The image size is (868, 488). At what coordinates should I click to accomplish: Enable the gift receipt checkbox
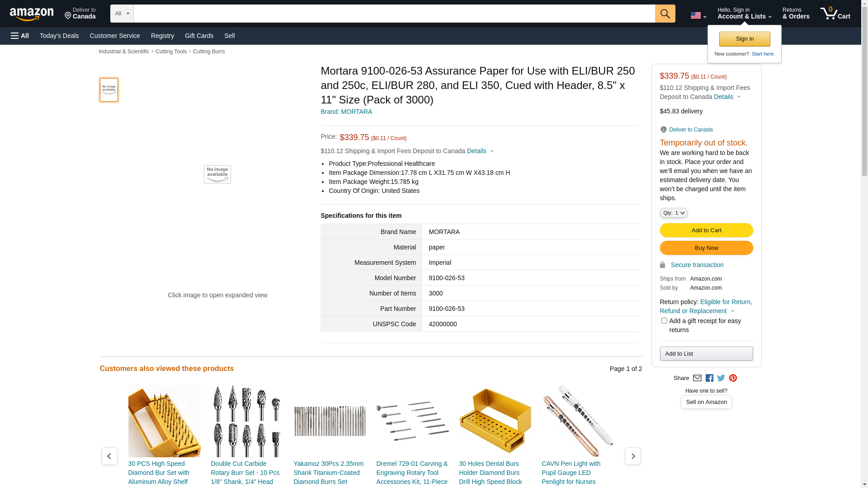[664, 321]
